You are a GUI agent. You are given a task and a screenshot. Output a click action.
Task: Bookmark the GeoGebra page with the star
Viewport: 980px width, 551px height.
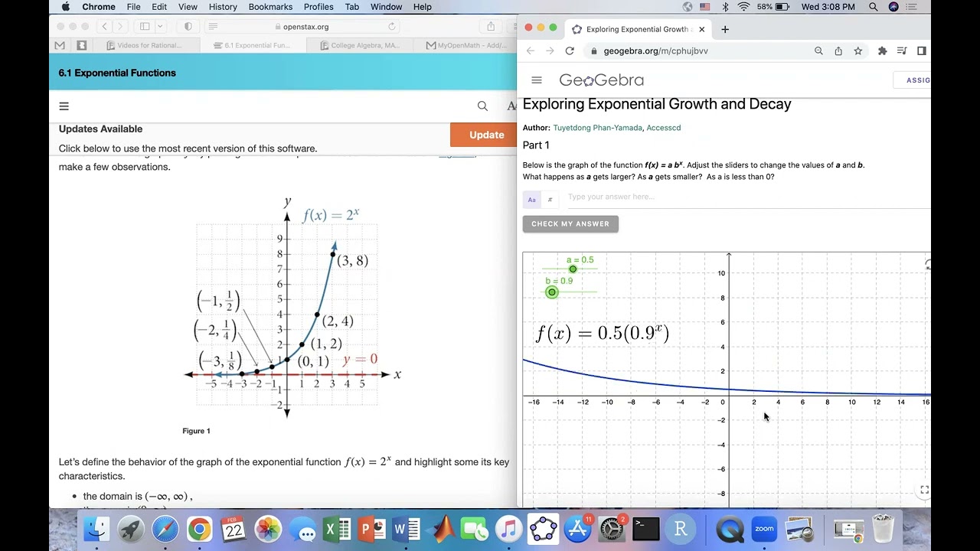click(x=858, y=51)
